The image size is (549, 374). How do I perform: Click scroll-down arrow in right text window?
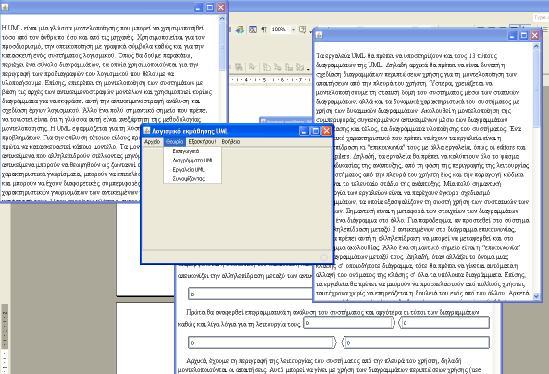536,296
